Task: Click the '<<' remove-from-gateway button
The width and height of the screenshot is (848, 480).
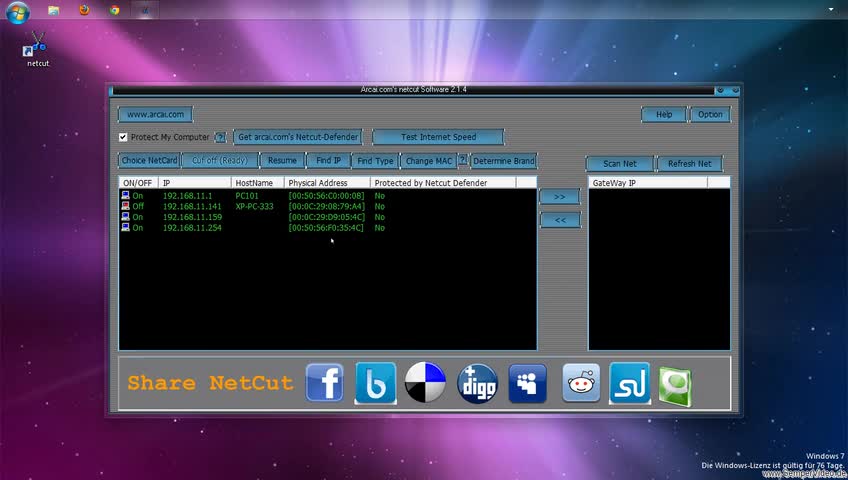Action: click(x=560, y=220)
